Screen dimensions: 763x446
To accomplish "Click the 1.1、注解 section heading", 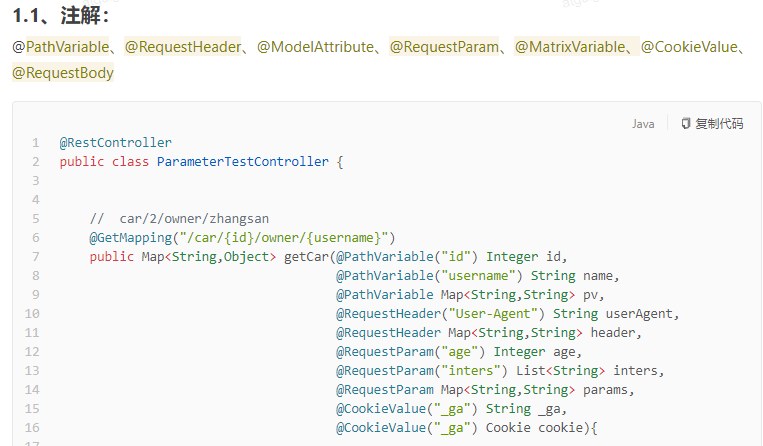I will pyautogui.click(x=60, y=15).
